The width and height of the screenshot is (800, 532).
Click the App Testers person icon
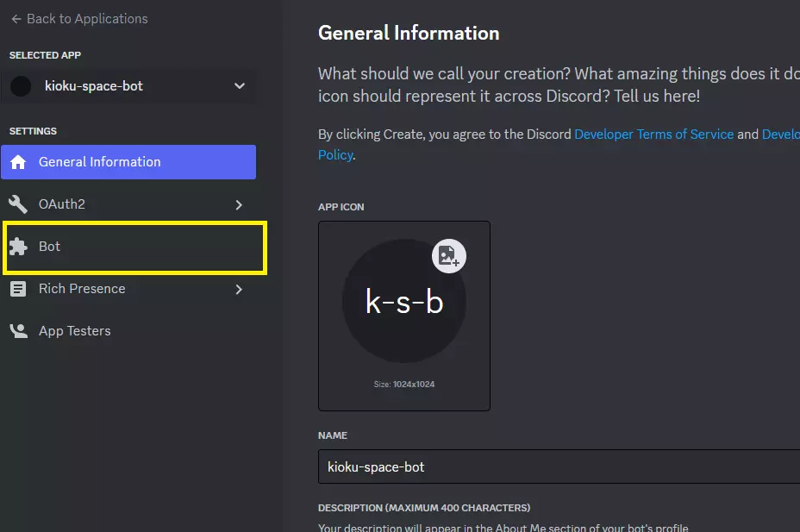click(18, 331)
